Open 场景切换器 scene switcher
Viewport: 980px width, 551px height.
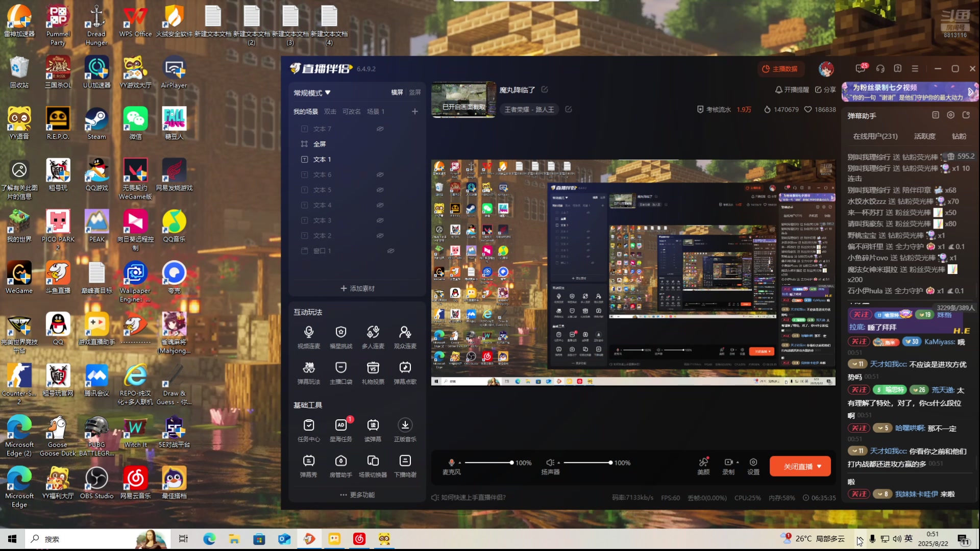373,466
